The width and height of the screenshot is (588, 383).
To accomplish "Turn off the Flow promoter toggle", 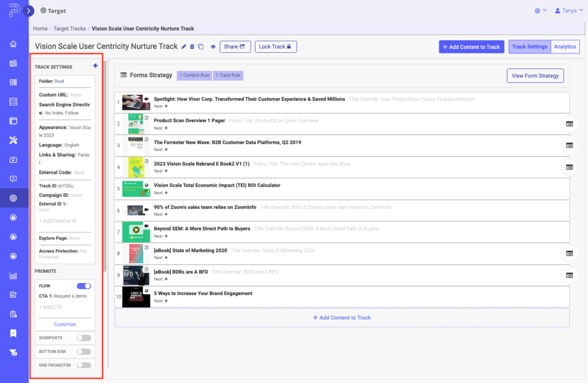I will click(x=84, y=286).
